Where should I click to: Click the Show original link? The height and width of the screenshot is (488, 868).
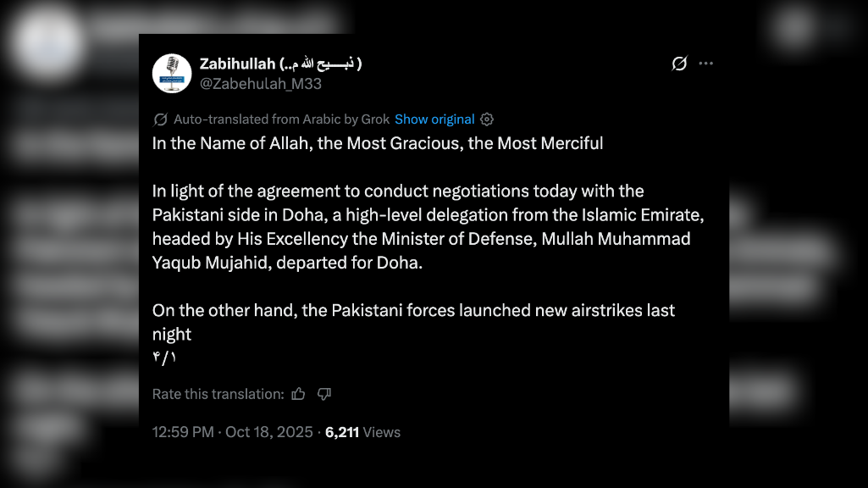[x=434, y=119]
